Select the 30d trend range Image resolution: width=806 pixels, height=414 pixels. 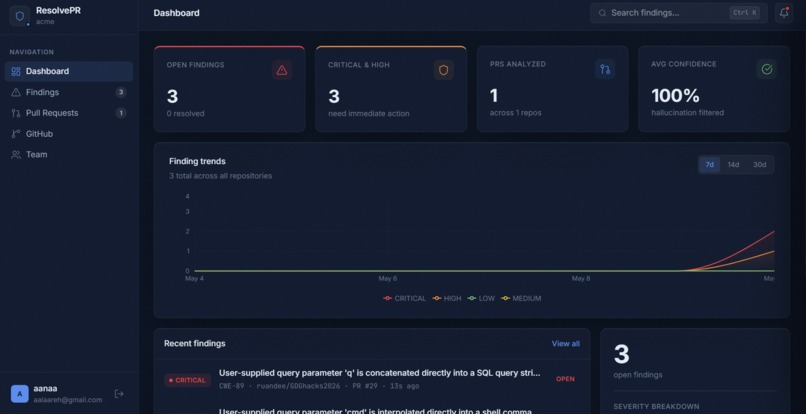tap(759, 165)
